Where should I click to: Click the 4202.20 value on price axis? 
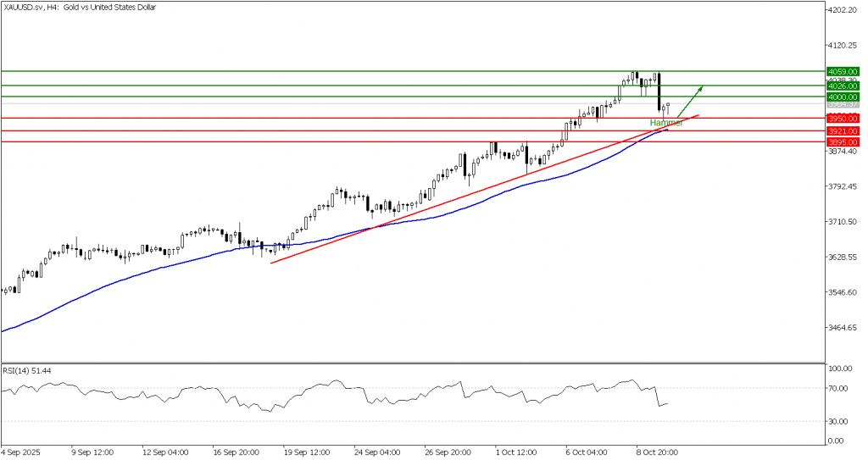(x=843, y=10)
